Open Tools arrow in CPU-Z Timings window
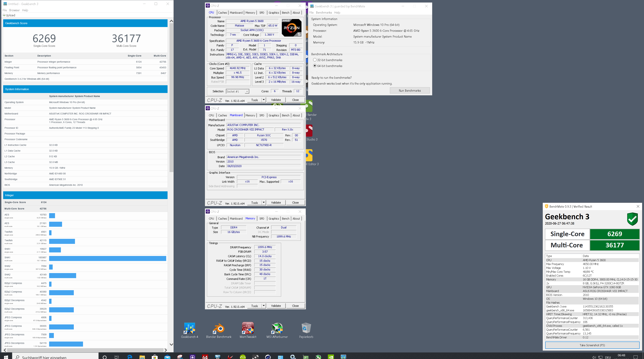 [x=263, y=306]
